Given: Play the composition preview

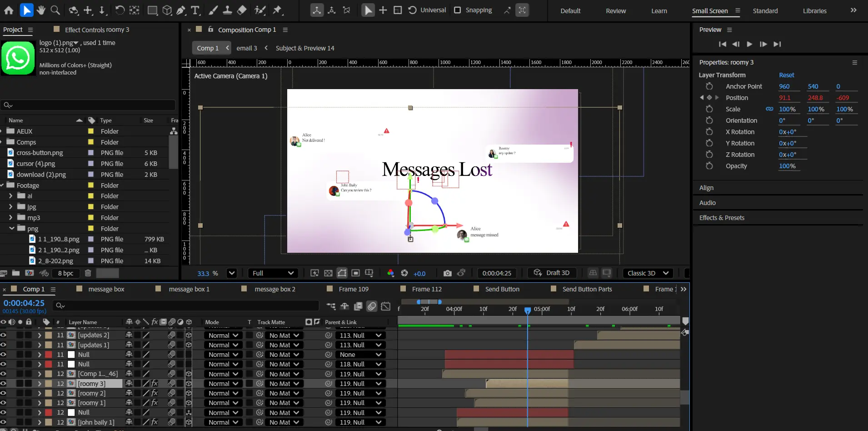Looking at the screenshot, I should coord(749,44).
